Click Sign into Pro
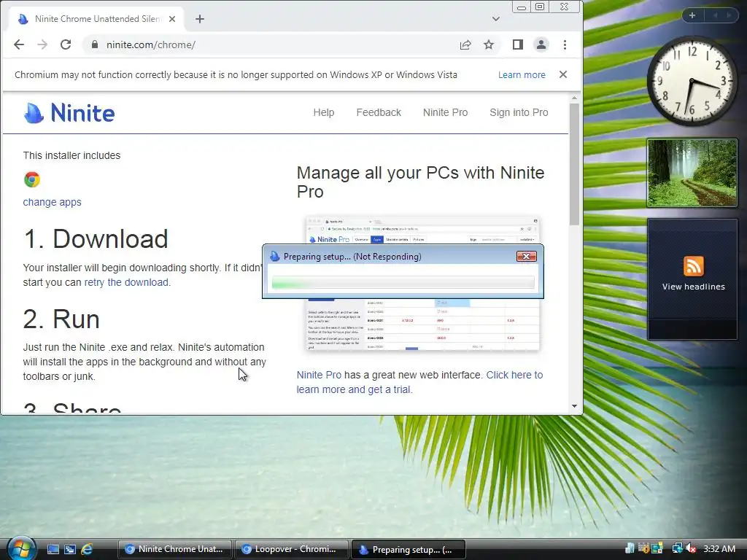 (519, 112)
